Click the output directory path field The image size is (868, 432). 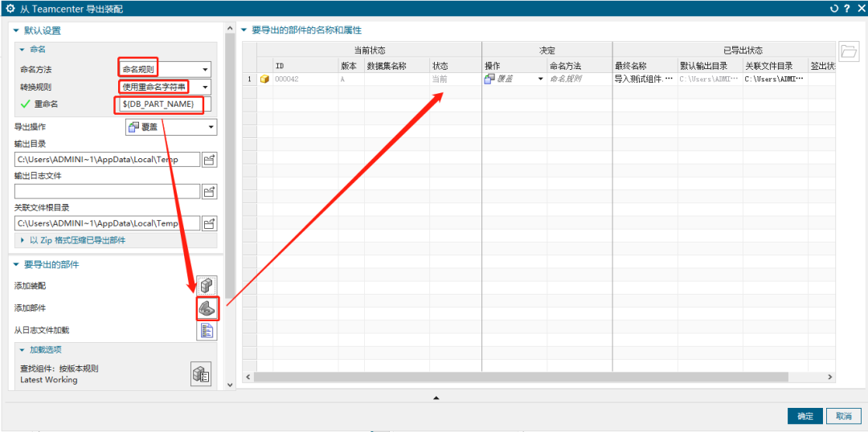(107, 160)
